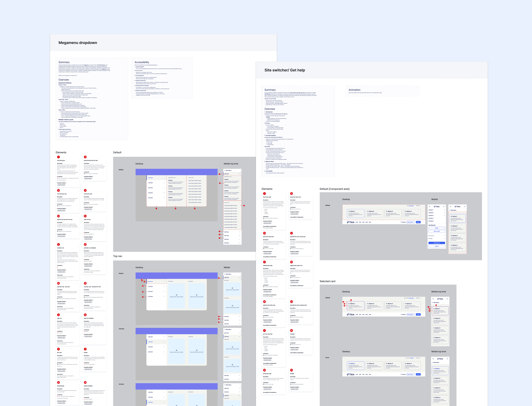Toggle Is Required checkbox in Top Nav Blue Line card

coord(57,206)
